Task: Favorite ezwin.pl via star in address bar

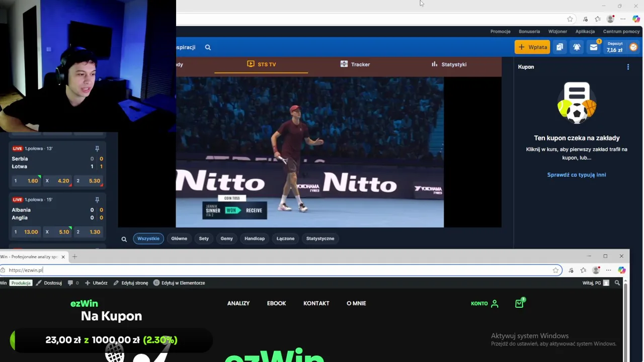Action: 555,270
